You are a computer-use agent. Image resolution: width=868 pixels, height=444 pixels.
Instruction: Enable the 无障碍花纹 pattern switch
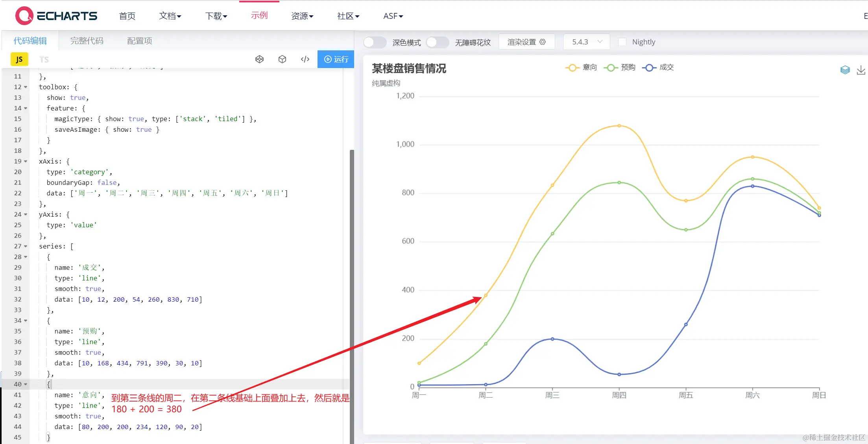pos(437,42)
